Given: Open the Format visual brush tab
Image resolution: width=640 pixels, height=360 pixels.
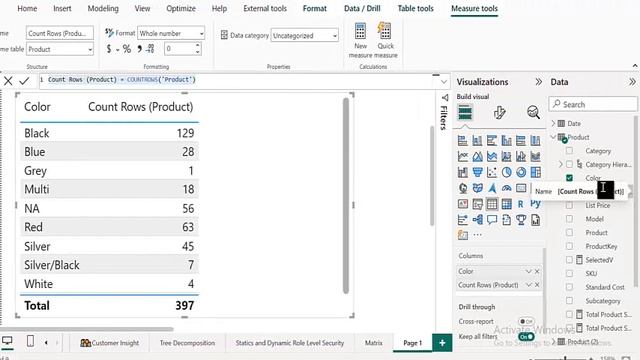Looking at the screenshot, I should click(x=499, y=112).
